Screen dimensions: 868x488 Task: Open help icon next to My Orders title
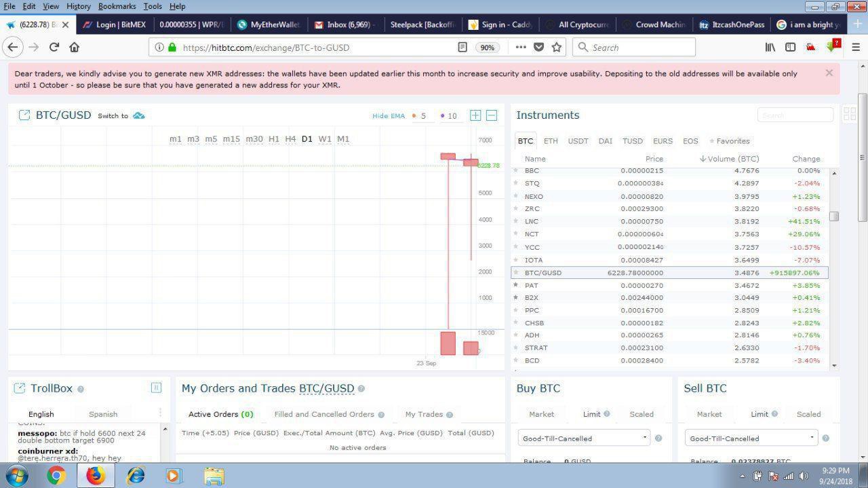(x=361, y=389)
